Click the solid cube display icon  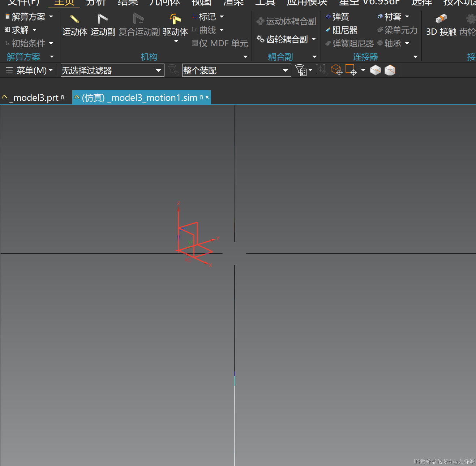(x=376, y=70)
